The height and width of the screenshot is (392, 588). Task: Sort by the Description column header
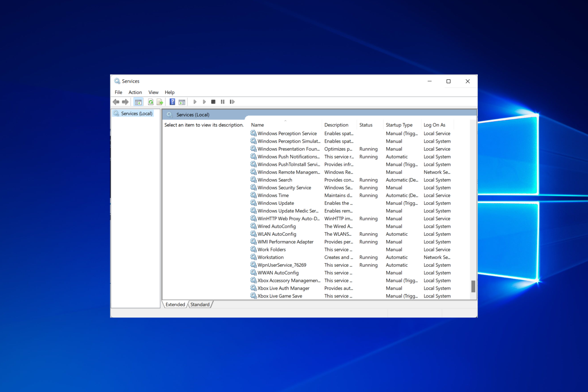[339, 125]
